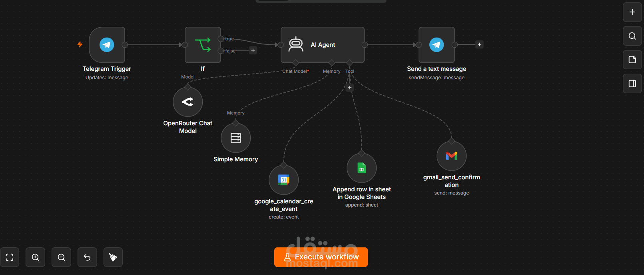644x275 pixels.
Task: Zoom out of the canvas
Action: [62, 257]
